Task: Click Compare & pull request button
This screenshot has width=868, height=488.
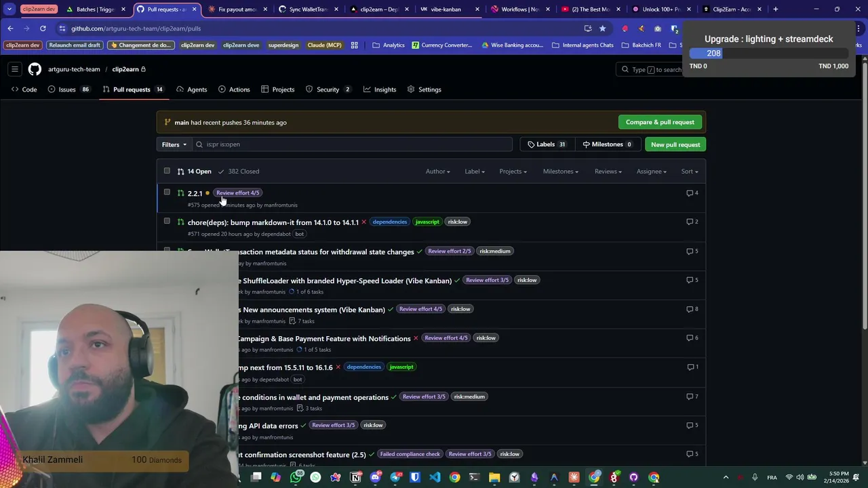Action: point(660,122)
